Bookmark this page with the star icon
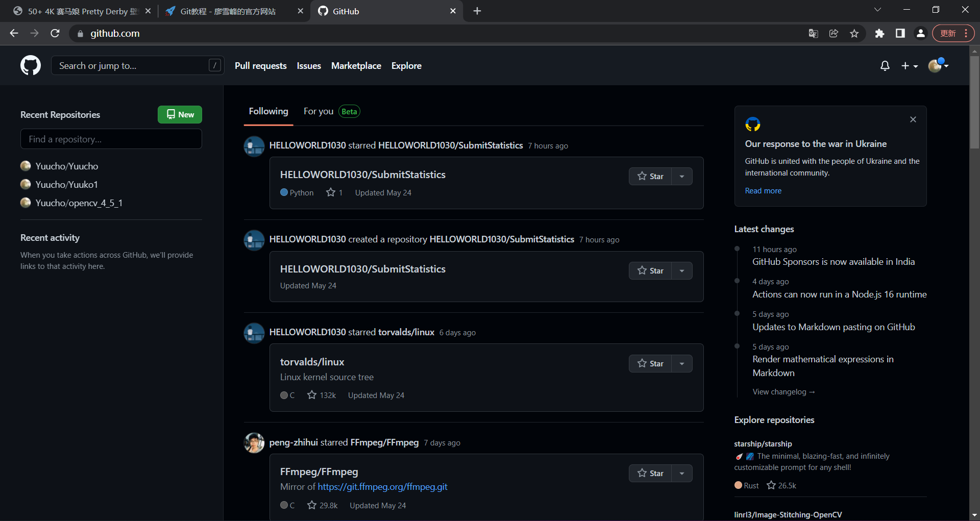 click(x=854, y=33)
